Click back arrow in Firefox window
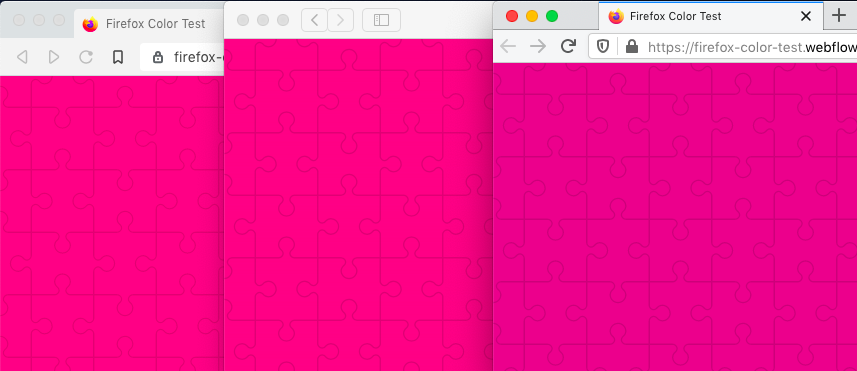 point(508,46)
